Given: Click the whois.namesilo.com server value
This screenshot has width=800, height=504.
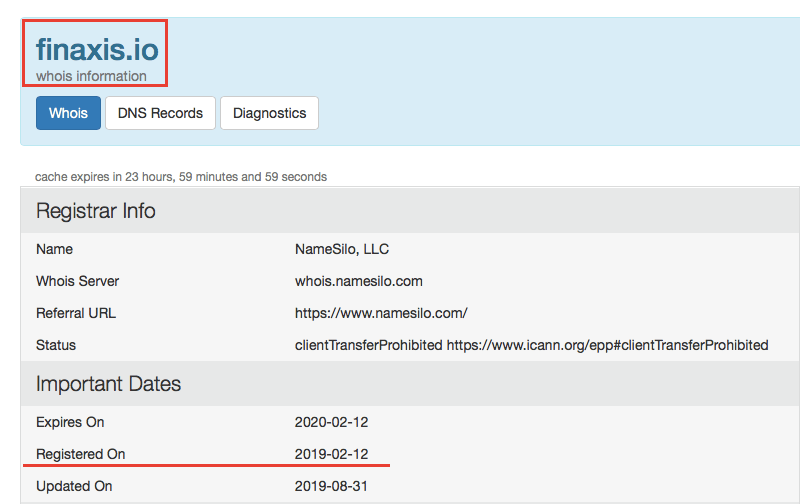Looking at the screenshot, I should pyautogui.click(x=359, y=281).
